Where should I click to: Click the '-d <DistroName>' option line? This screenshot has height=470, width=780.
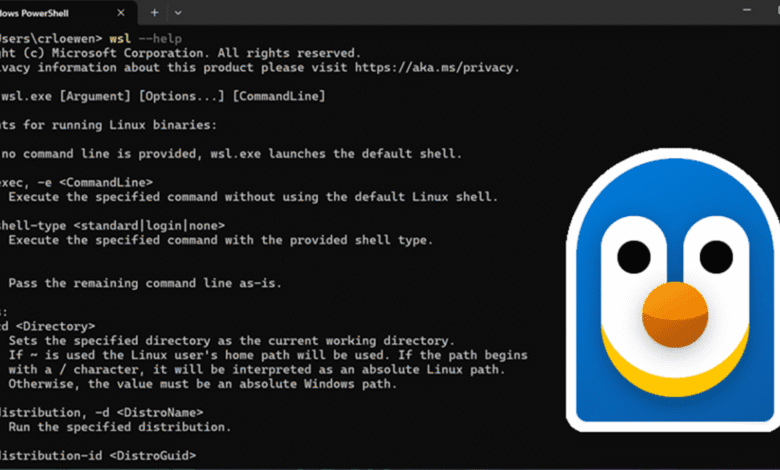coord(101,412)
